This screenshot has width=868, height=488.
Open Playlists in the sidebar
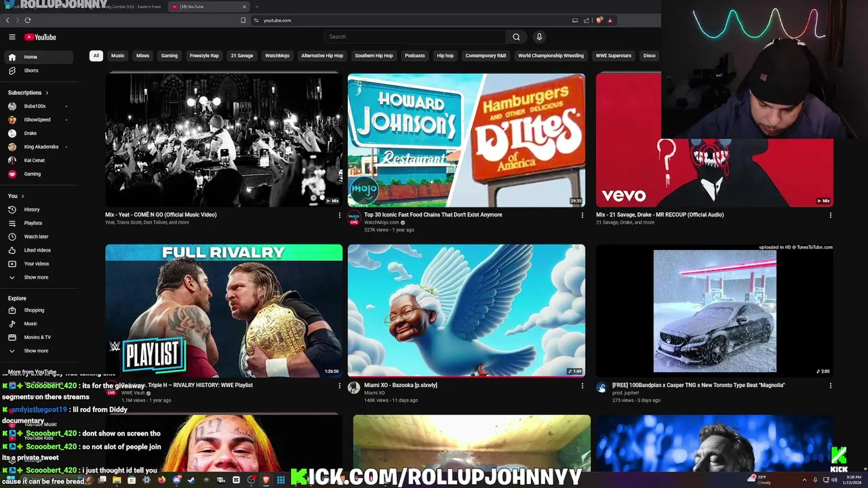pos(39,223)
